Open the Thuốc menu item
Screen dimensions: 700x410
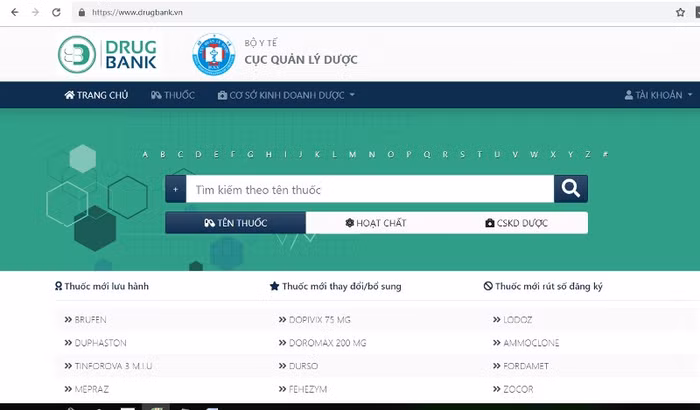pyautogui.click(x=173, y=95)
